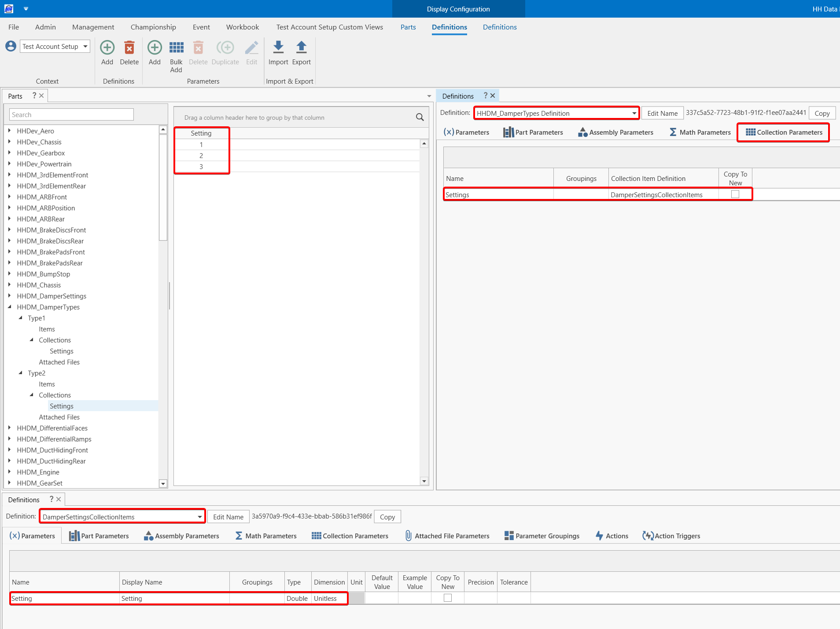Click the Import icon in ribbon
This screenshot has height=629, width=840.
point(278,48)
